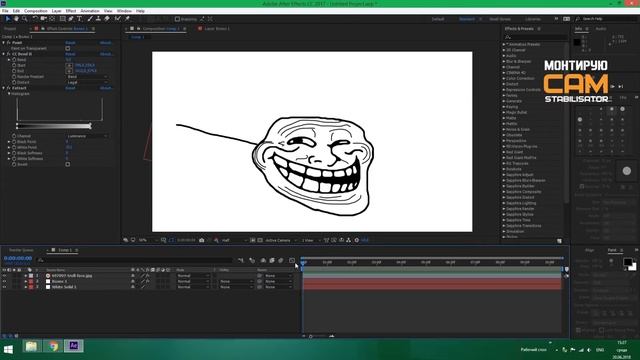This screenshot has width=640, height=360.
Task: Select the Horizontal Type tool
Action: coord(80,19)
